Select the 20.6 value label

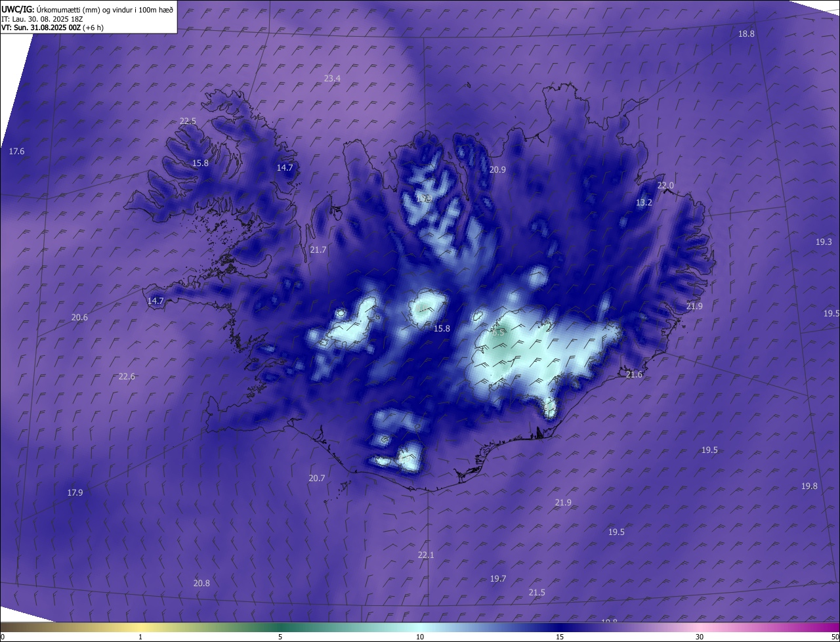coord(79,318)
